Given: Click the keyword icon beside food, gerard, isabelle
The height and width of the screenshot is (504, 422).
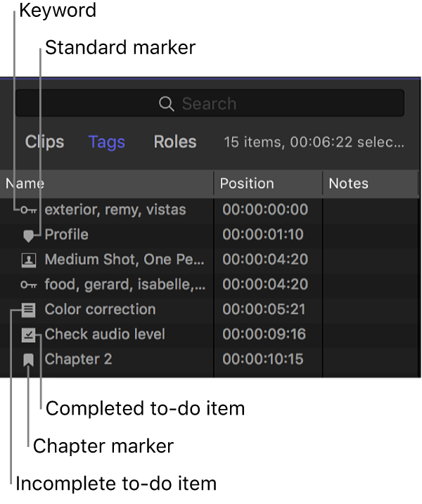Looking at the screenshot, I should [28, 284].
